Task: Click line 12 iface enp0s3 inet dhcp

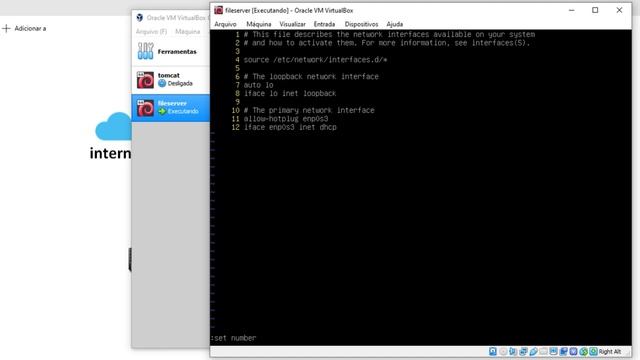Action: click(290, 127)
